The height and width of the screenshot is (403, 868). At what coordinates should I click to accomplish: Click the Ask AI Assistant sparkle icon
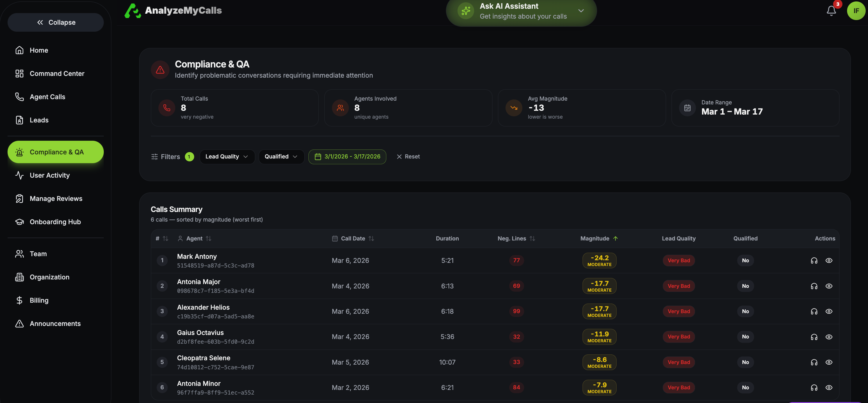[x=466, y=11]
